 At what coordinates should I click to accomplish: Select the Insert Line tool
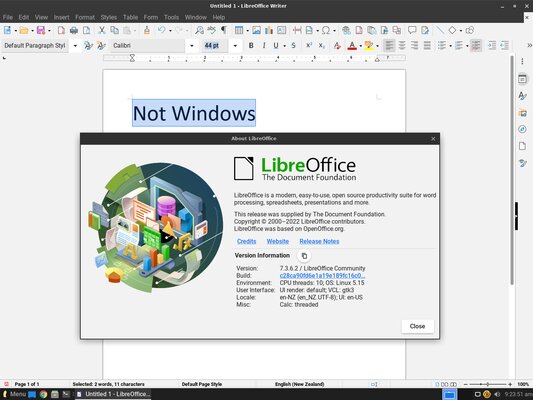pyautogui.click(x=440, y=30)
